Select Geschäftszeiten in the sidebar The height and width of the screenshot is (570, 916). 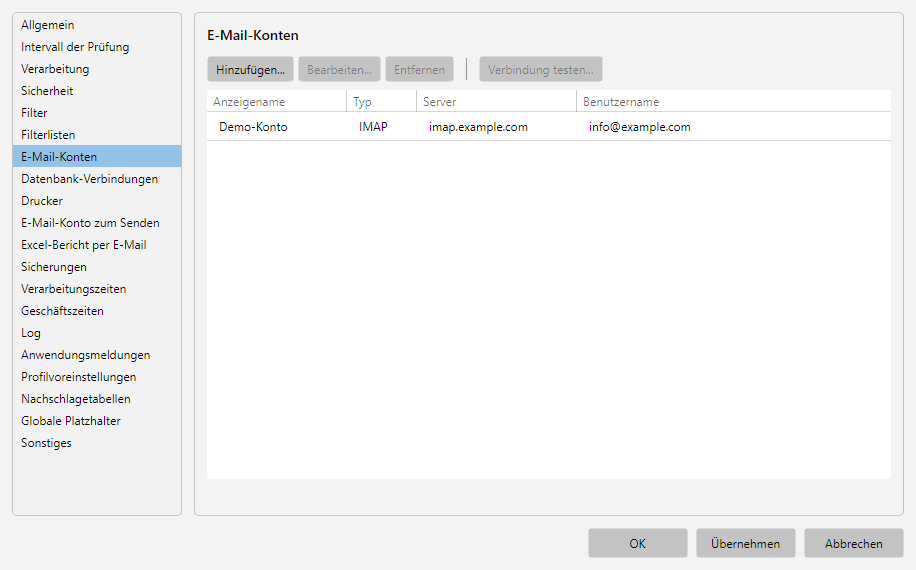point(97,311)
